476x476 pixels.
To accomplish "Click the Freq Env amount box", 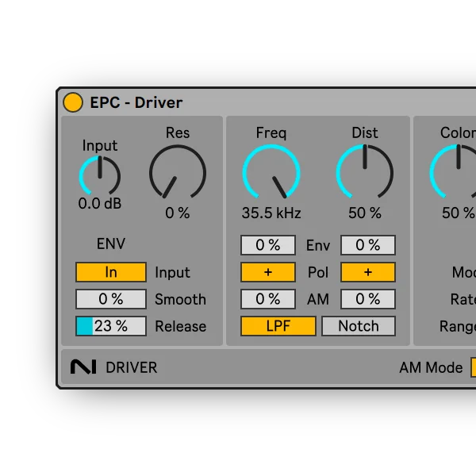I will coord(268,245).
